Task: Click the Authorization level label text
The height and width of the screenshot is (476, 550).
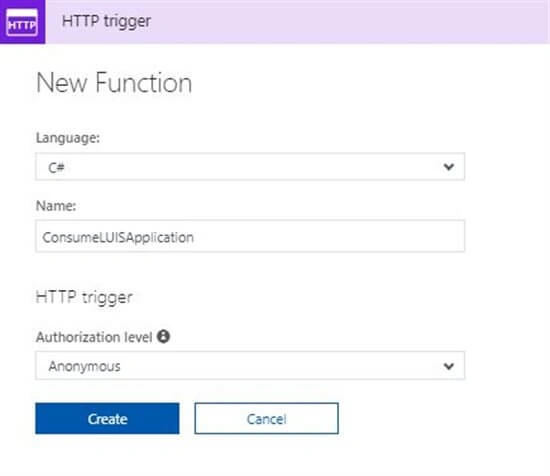Action: coord(94,337)
